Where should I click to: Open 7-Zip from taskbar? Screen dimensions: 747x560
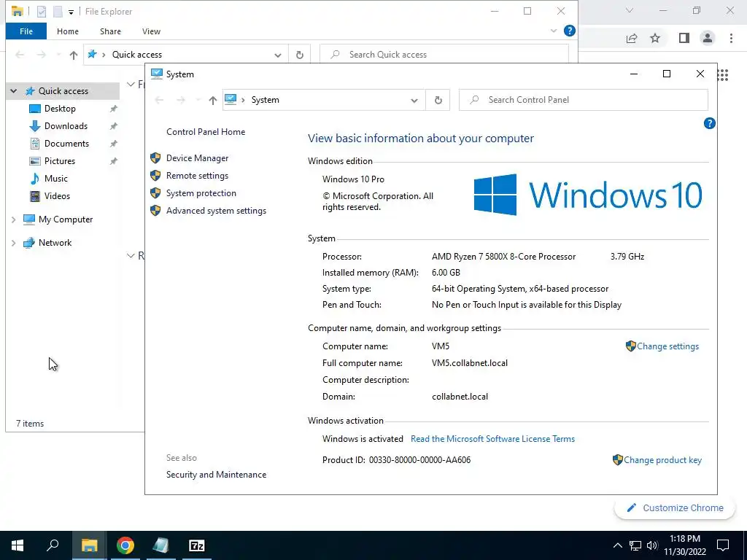tap(196, 545)
